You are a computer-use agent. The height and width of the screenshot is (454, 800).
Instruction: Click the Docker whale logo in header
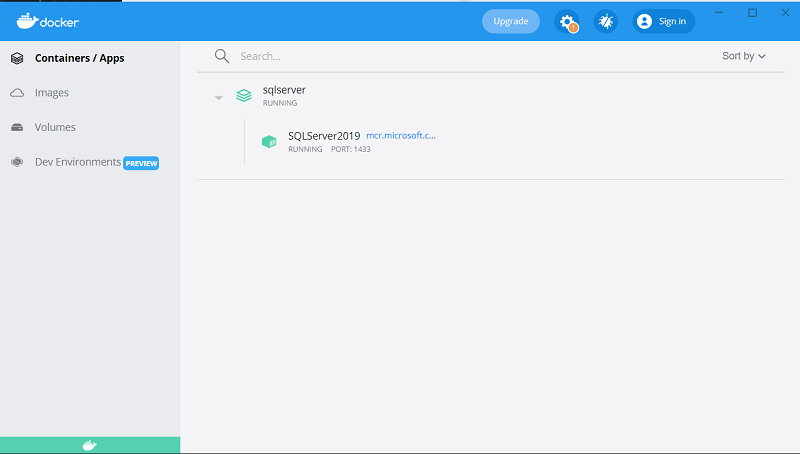tap(47, 21)
